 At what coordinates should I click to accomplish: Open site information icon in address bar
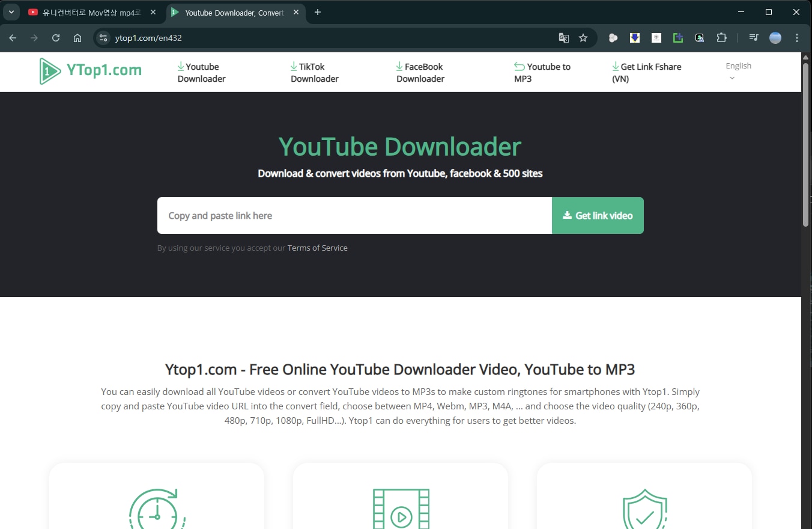coord(103,38)
